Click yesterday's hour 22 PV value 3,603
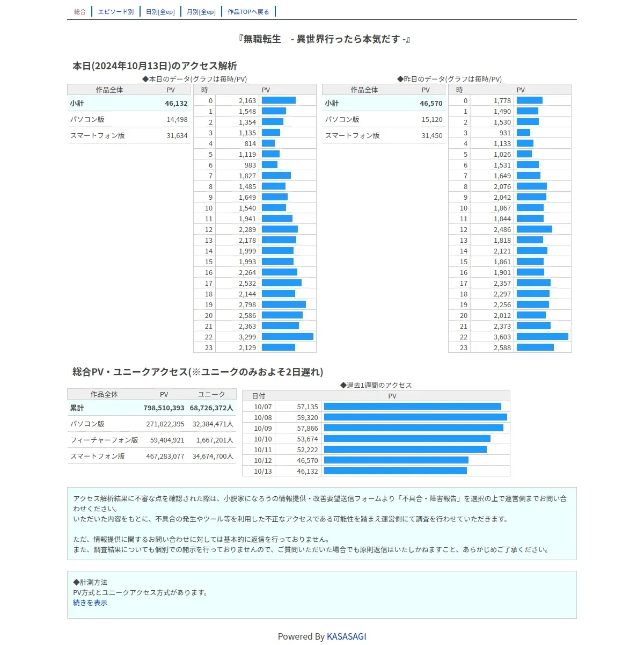Image resolution: width=644 pixels, height=645 pixels. (x=502, y=337)
